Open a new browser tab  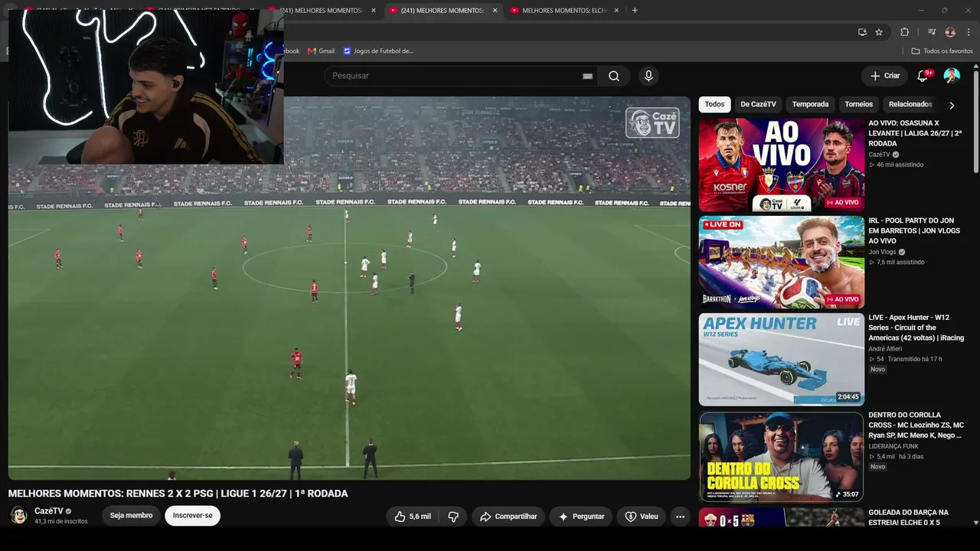pyautogui.click(x=635, y=10)
